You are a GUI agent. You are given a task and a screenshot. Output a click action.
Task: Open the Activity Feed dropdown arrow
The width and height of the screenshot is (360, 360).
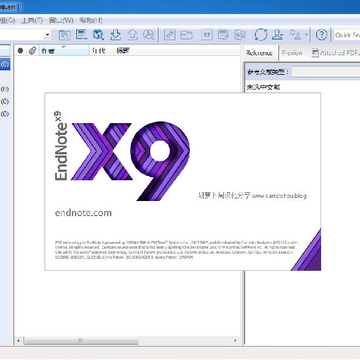[x=306, y=35]
